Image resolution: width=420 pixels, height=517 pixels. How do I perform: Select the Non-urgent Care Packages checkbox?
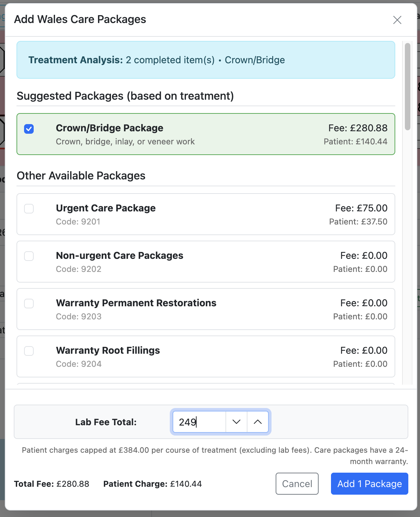click(x=29, y=256)
